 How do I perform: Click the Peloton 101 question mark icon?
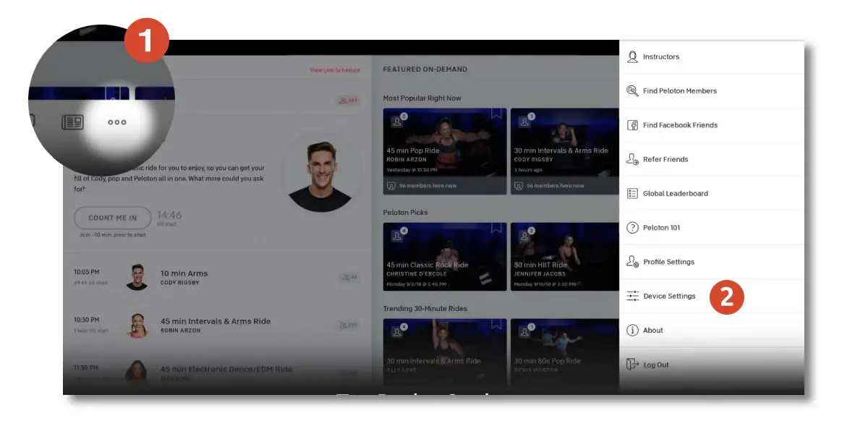633,228
